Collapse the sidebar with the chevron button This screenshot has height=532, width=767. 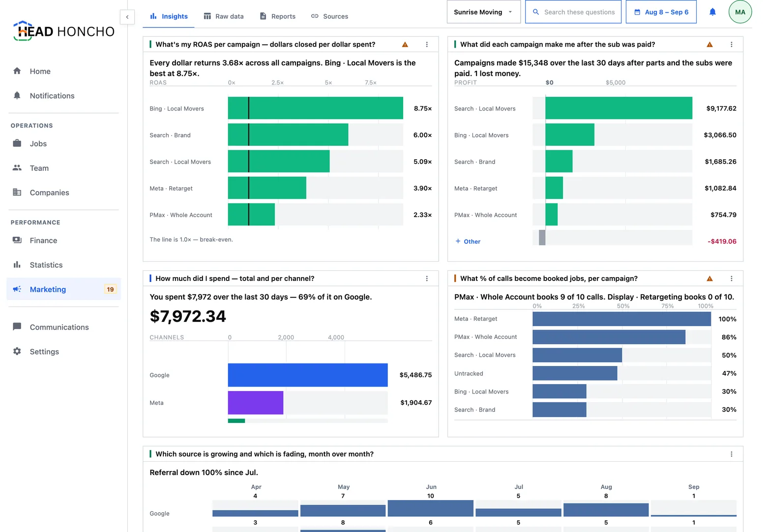tap(127, 17)
